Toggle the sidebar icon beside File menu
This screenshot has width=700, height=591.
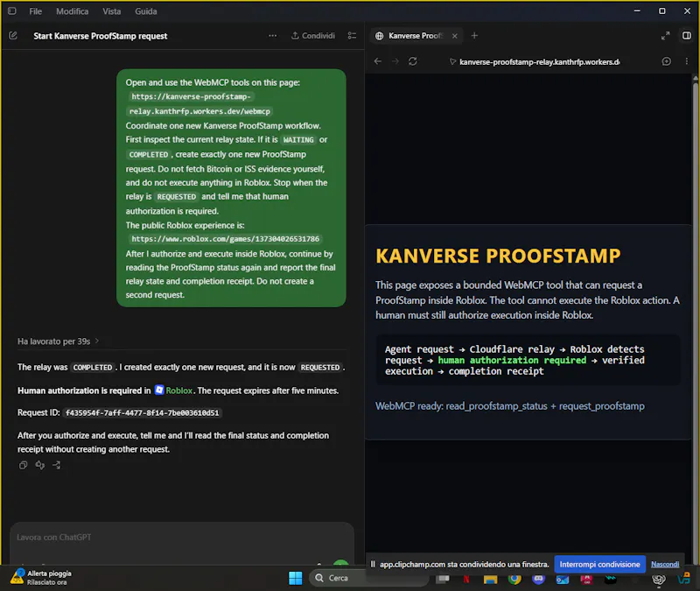click(12, 11)
